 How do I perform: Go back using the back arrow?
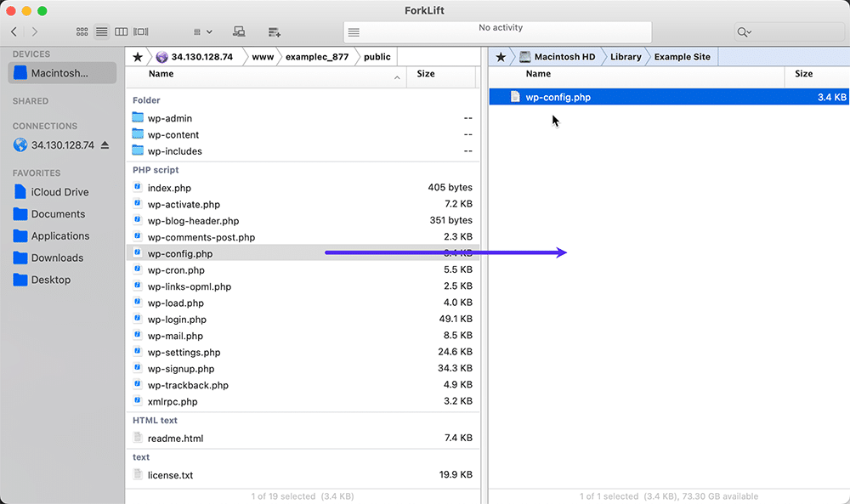pos(14,31)
